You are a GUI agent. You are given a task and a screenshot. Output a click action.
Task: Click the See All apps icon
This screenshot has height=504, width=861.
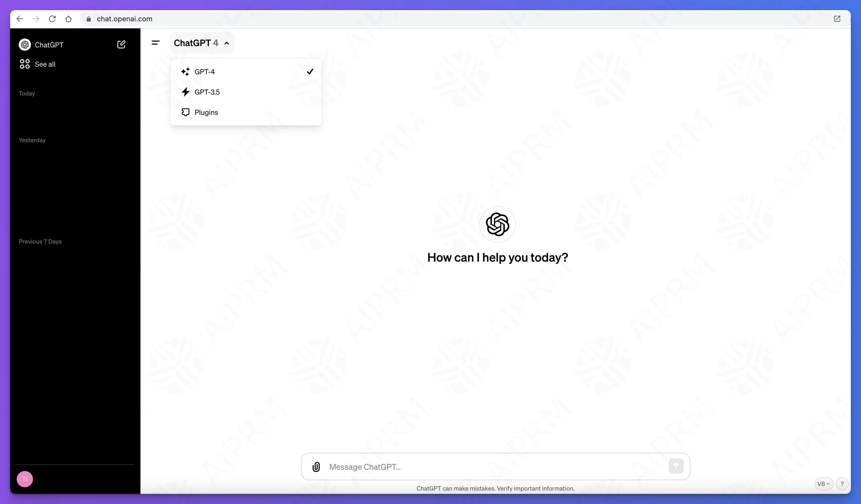coord(25,64)
